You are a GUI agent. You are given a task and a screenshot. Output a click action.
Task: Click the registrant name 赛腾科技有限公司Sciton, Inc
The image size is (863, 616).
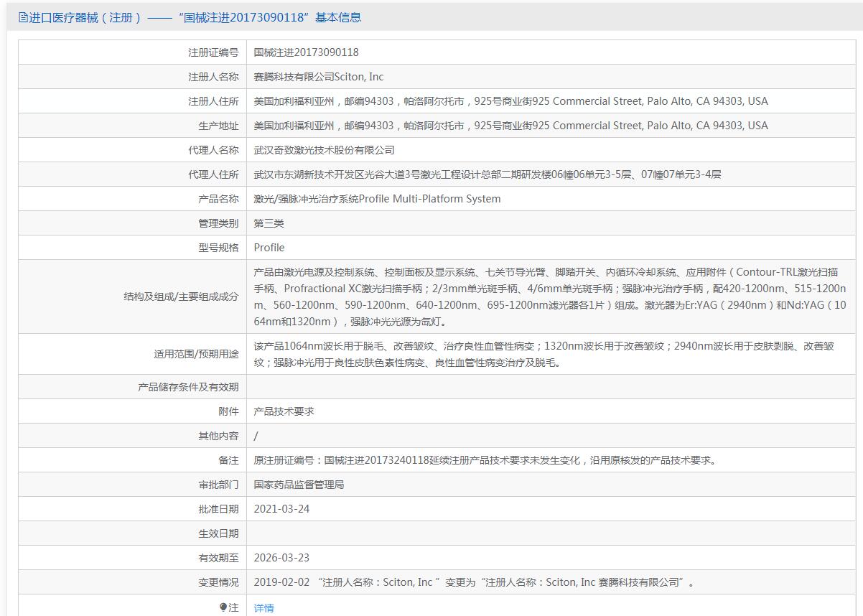[x=319, y=77]
